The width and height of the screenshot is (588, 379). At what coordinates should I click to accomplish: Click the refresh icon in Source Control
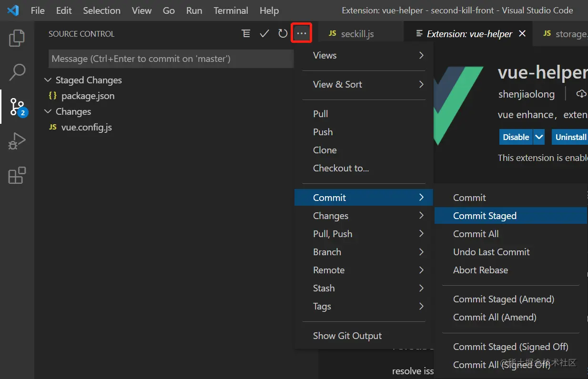coord(283,33)
